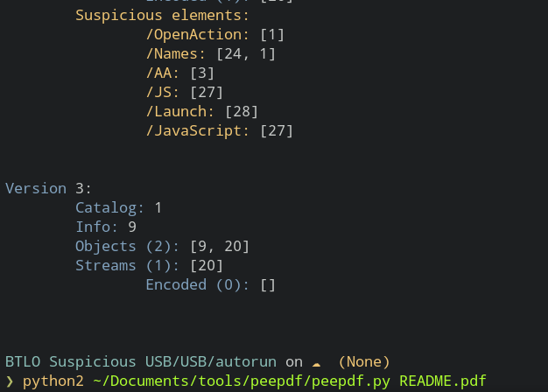Click the (None) text in prompt
This screenshot has width=548, height=392.
pyautogui.click(x=364, y=362)
